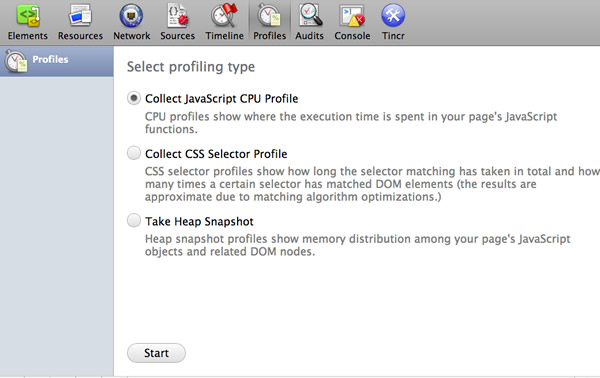600x378 pixels.
Task: Click the Console tab label text
Action: point(352,36)
